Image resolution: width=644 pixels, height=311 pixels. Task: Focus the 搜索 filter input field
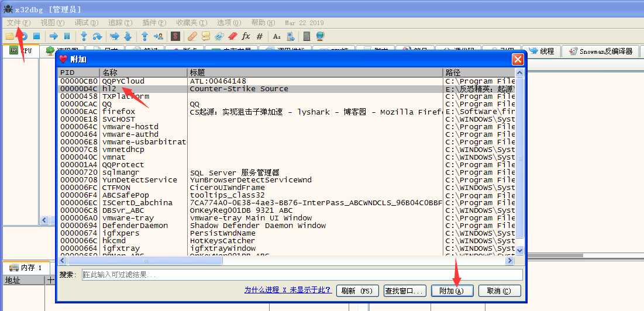[x=302, y=275]
